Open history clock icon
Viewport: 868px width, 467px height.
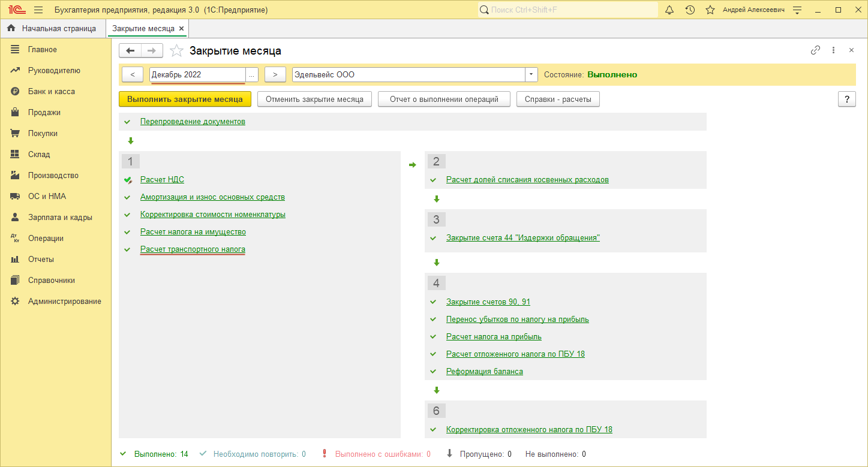click(690, 10)
